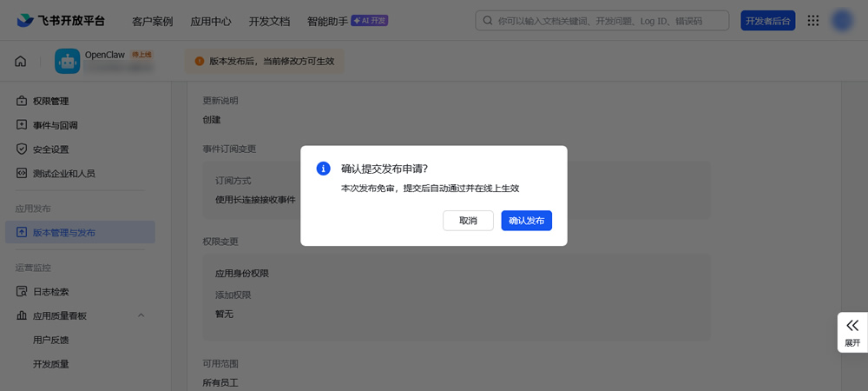The height and width of the screenshot is (391, 868).
Task: Click the documentation search input field
Action: (x=608, y=21)
